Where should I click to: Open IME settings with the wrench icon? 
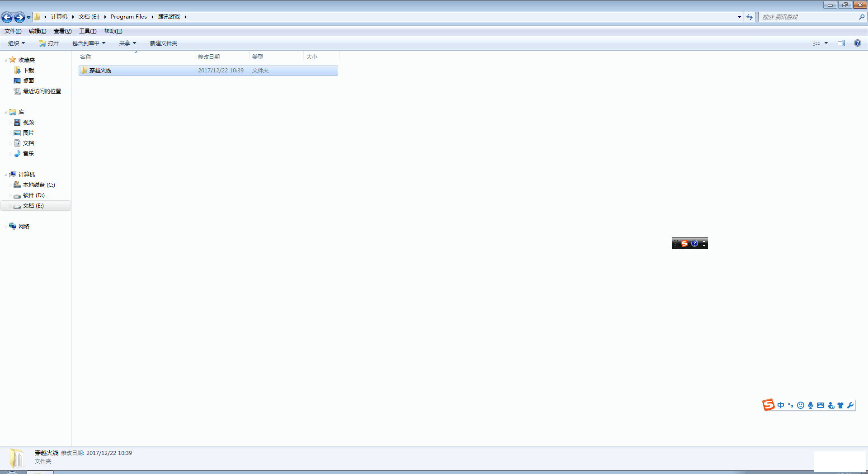pos(850,405)
